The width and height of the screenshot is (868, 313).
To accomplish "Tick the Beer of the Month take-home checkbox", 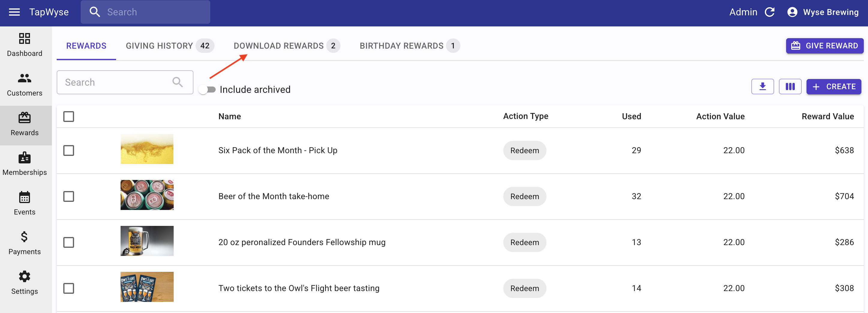I will point(69,196).
